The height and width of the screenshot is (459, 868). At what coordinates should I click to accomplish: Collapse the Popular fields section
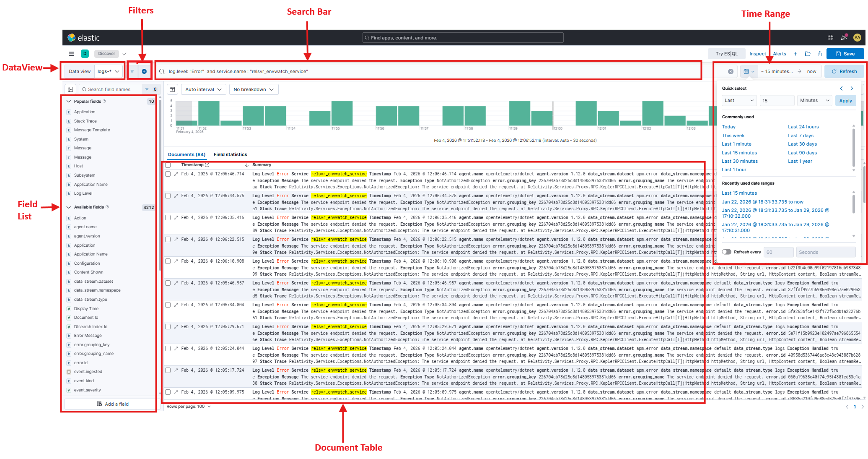[69, 101]
